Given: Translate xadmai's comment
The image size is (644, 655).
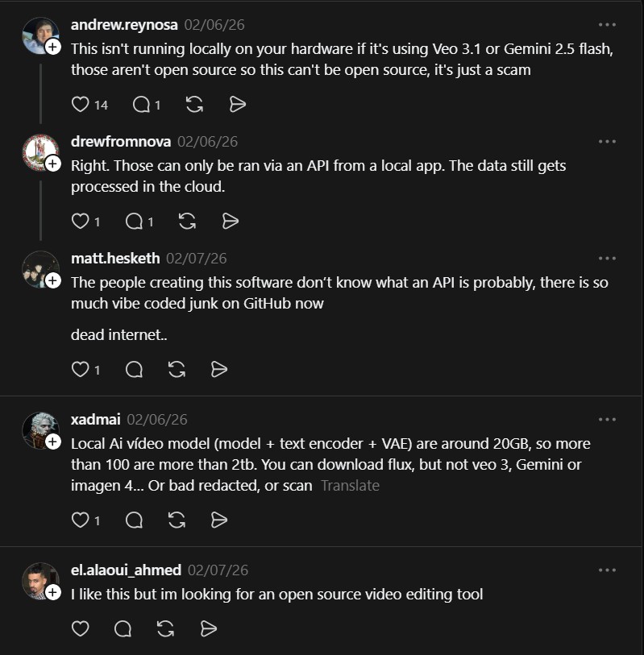Looking at the screenshot, I should [x=350, y=486].
